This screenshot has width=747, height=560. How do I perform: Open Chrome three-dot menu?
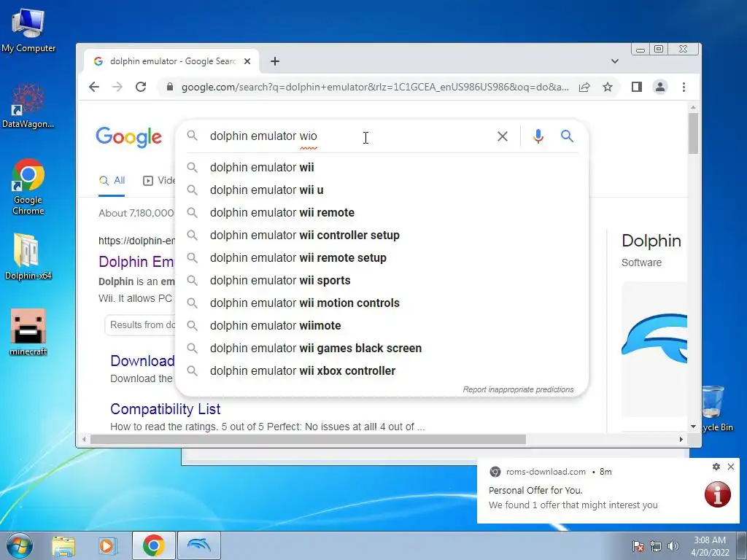point(684,87)
